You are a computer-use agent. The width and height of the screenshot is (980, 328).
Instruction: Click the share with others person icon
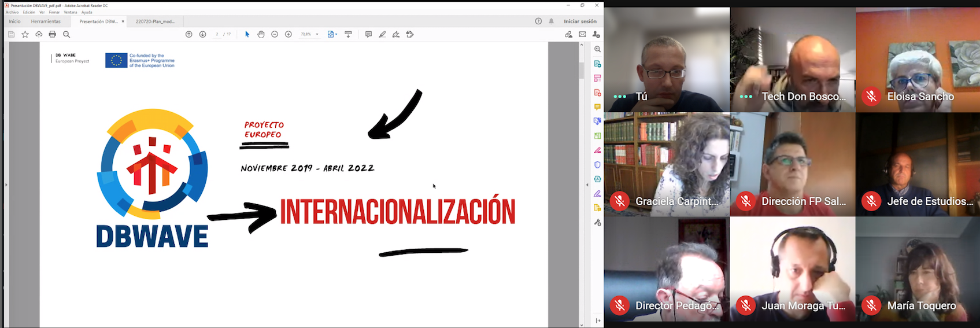click(x=596, y=35)
